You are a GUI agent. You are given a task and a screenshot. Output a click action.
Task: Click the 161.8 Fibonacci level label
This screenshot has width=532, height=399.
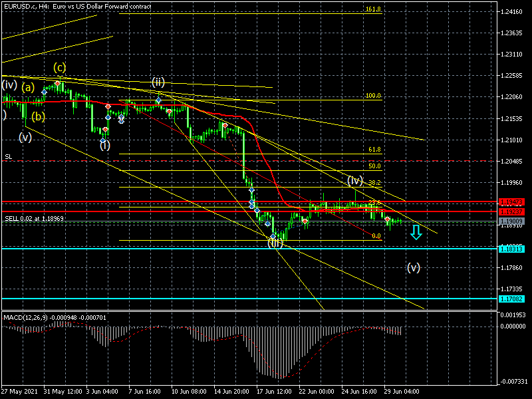tap(372, 9)
